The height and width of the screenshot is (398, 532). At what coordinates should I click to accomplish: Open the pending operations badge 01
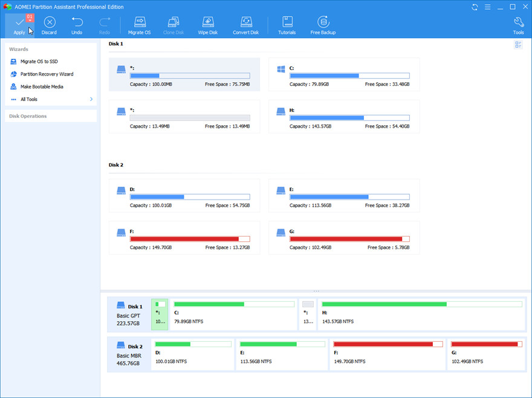click(30, 18)
